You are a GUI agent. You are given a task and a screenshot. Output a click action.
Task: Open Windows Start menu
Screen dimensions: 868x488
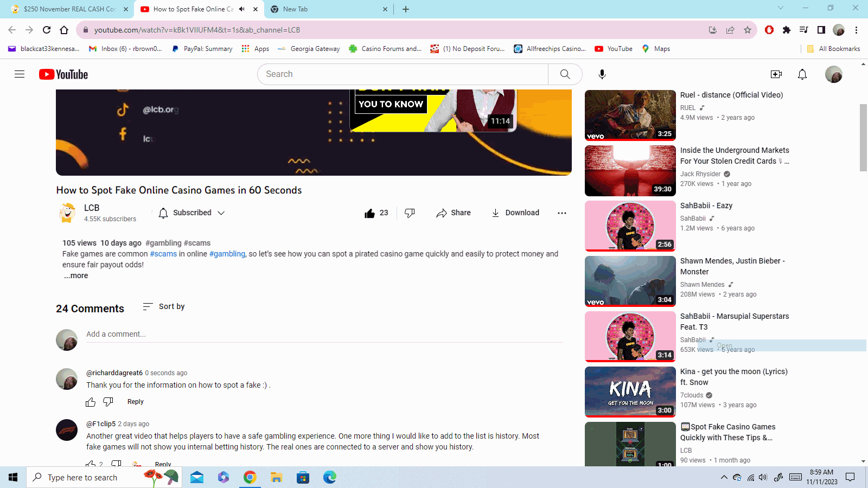13,477
